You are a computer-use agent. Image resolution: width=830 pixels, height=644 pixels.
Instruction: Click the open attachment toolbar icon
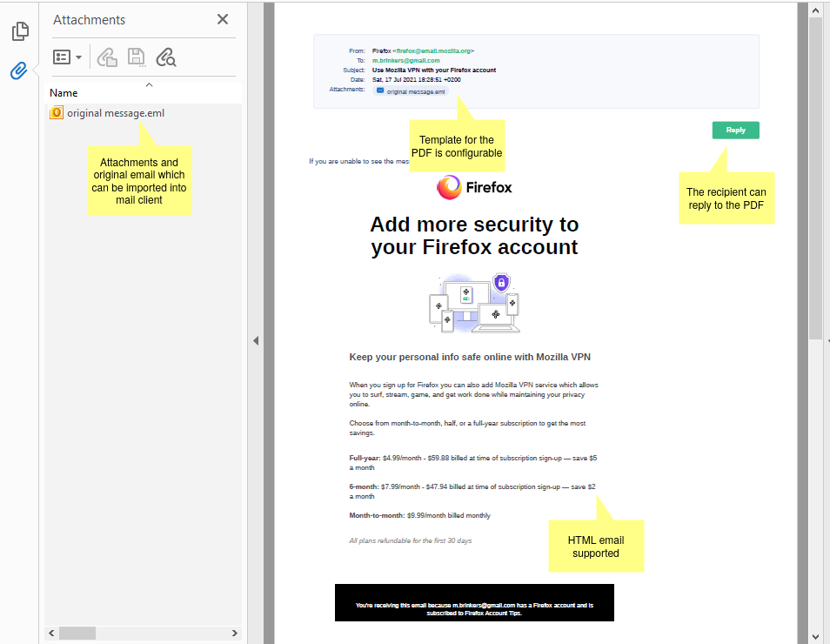(x=107, y=57)
